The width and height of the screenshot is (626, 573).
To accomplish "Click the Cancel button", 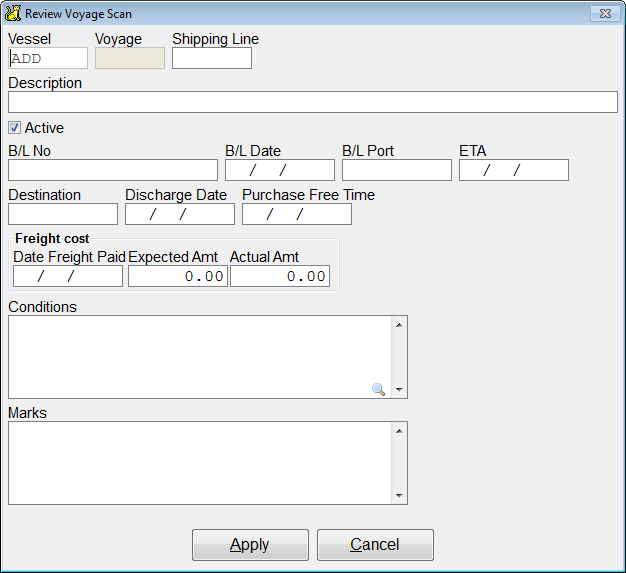I will coord(375,545).
